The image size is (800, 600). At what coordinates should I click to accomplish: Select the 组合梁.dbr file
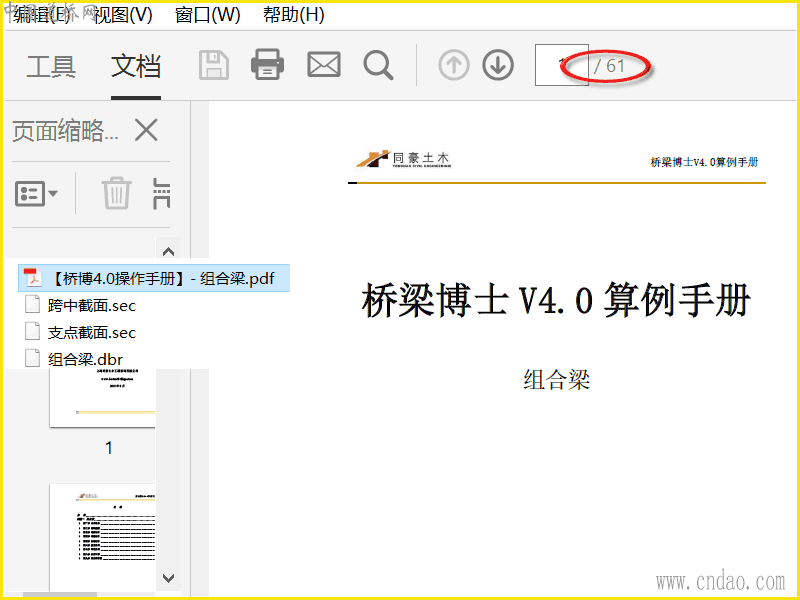[85, 359]
